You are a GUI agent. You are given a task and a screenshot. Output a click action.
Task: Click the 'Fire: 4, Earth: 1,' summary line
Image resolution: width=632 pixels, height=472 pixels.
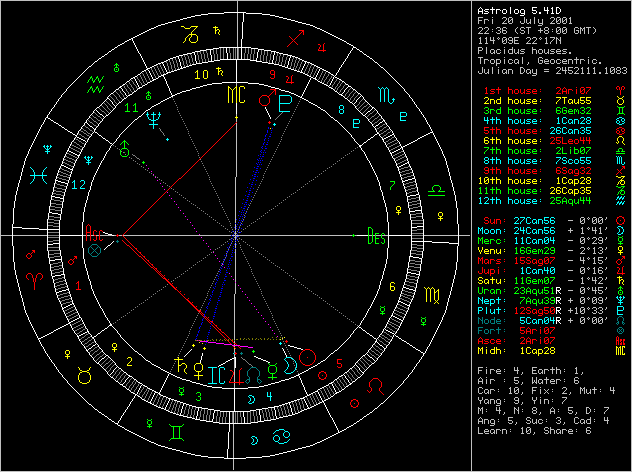click(531, 371)
